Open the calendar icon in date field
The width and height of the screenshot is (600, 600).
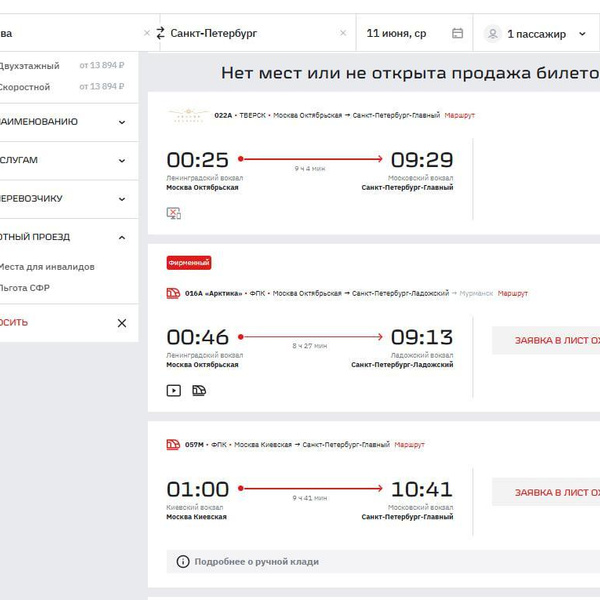coord(458,33)
